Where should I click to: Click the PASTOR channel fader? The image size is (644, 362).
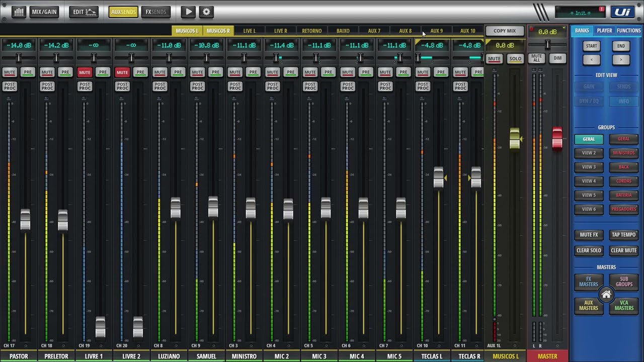pyautogui.click(x=25, y=220)
